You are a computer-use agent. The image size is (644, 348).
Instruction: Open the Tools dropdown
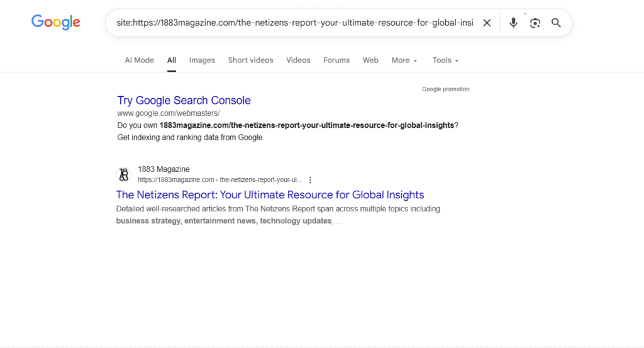click(x=445, y=60)
